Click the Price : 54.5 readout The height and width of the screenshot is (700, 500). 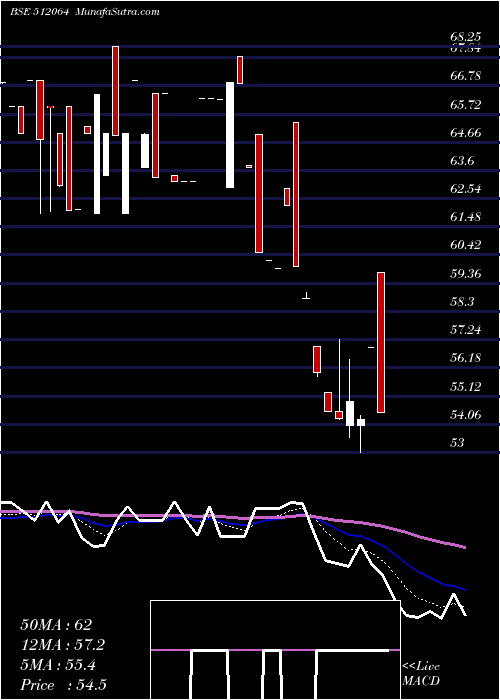coord(63,685)
